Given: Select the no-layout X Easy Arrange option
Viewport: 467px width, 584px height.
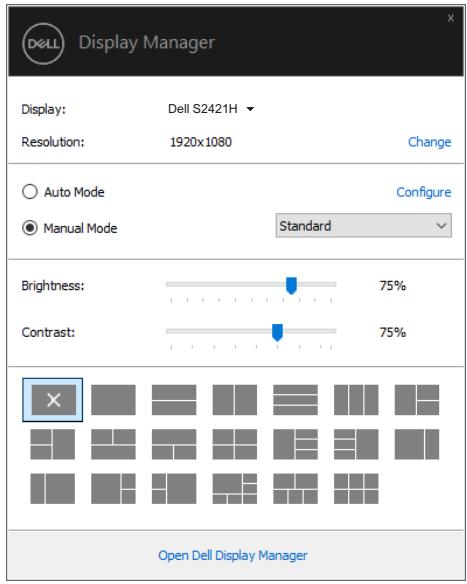Looking at the screenshot, I should [x=53, y=400].
